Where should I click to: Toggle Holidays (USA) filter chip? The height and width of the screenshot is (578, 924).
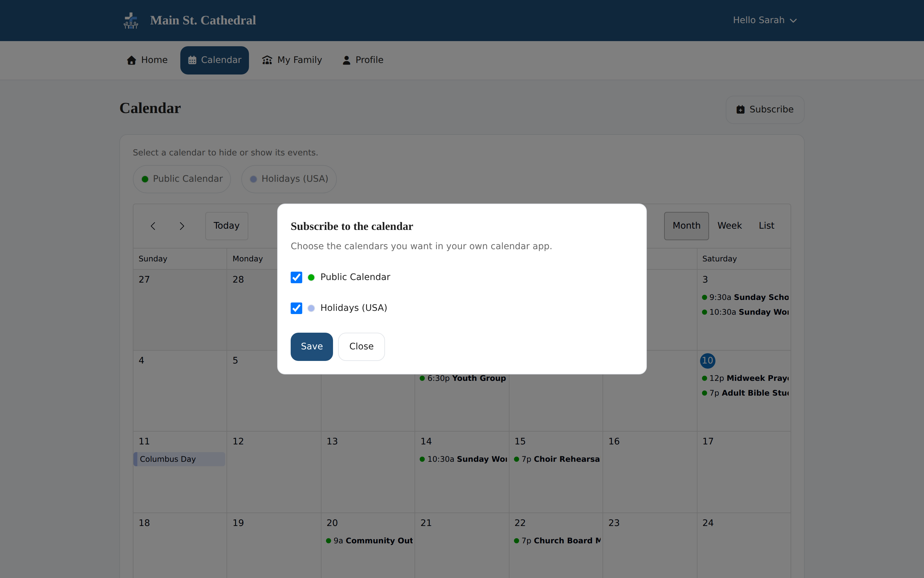pos(289,179)
